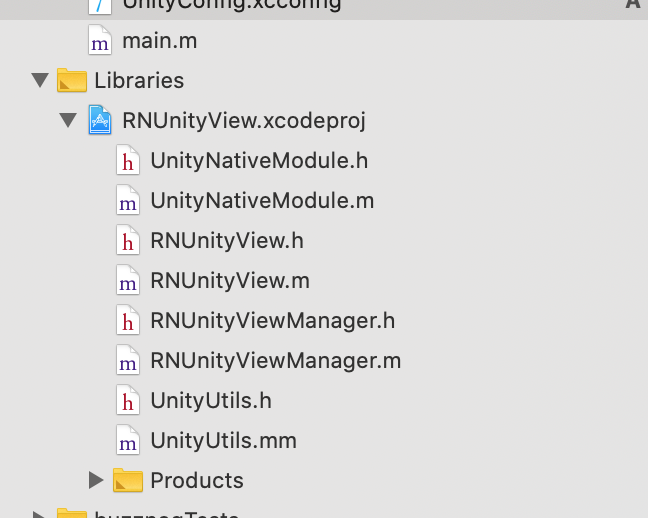Open RNUnityView.m in the navigator
This screenshot has width=648, height=518.
coord(230,281)
